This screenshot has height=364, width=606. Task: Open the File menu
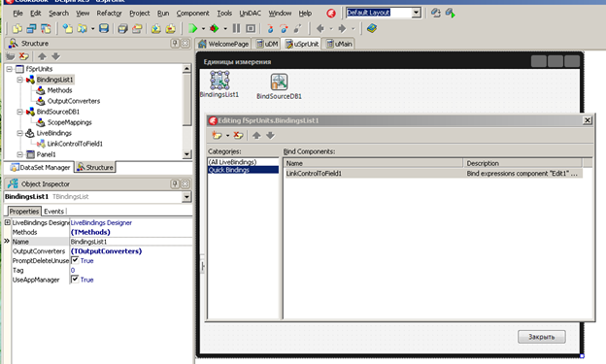tap(17, 14)
